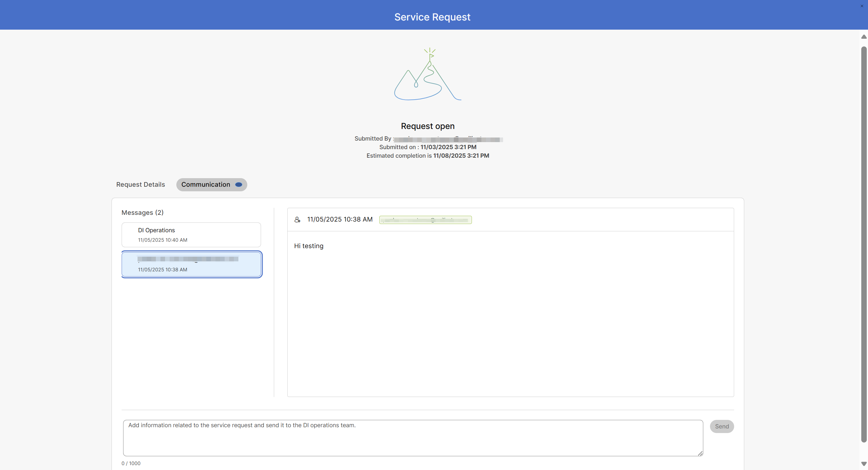
Task: Switch to the Request Details tab
Action: point(140,185)
